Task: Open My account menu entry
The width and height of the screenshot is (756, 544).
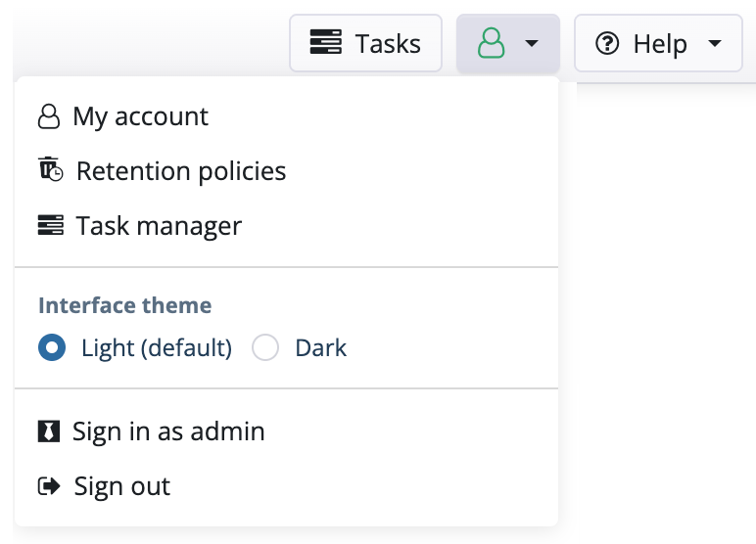Action: (286, 116)
